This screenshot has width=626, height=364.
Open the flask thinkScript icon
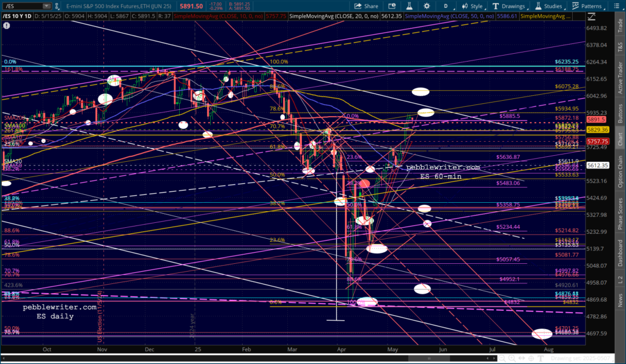(x=409, y=6)
